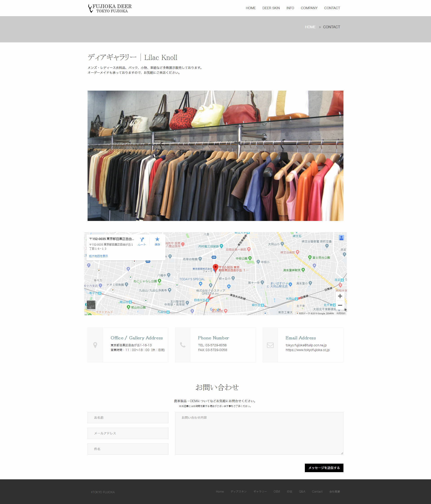Image resolution: width=431 pixels, height=504 pixels.
Task: Go to INFO in top navigation
Action: [290, 8]
